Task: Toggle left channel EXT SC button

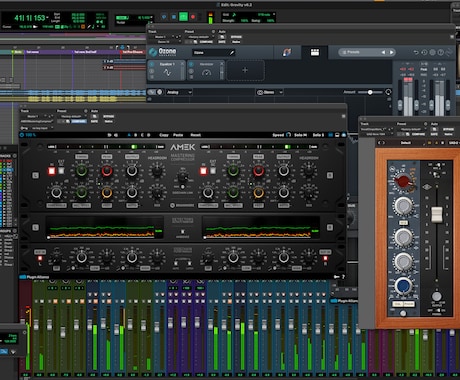Action: [x=61, y=171]
